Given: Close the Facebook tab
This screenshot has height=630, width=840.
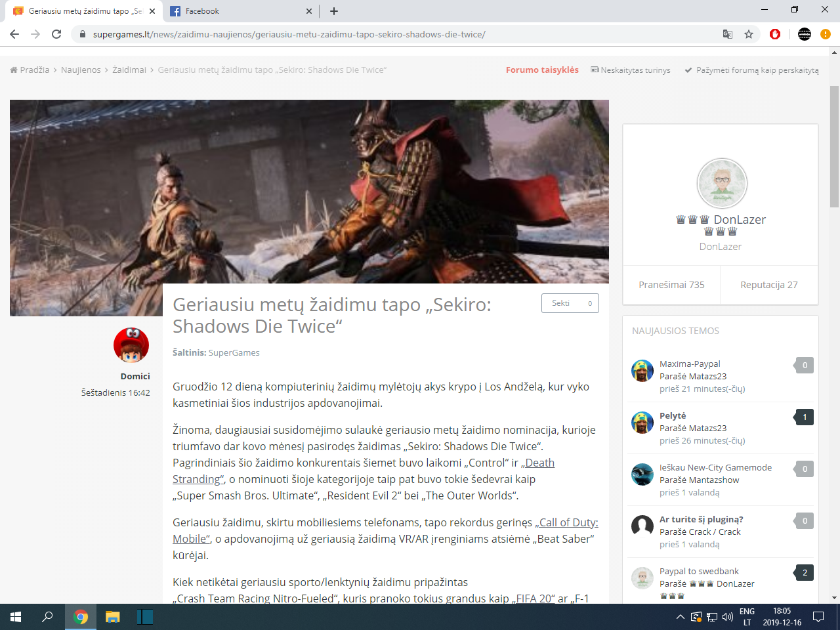Looking at the screenshot, I should point(309,11).
